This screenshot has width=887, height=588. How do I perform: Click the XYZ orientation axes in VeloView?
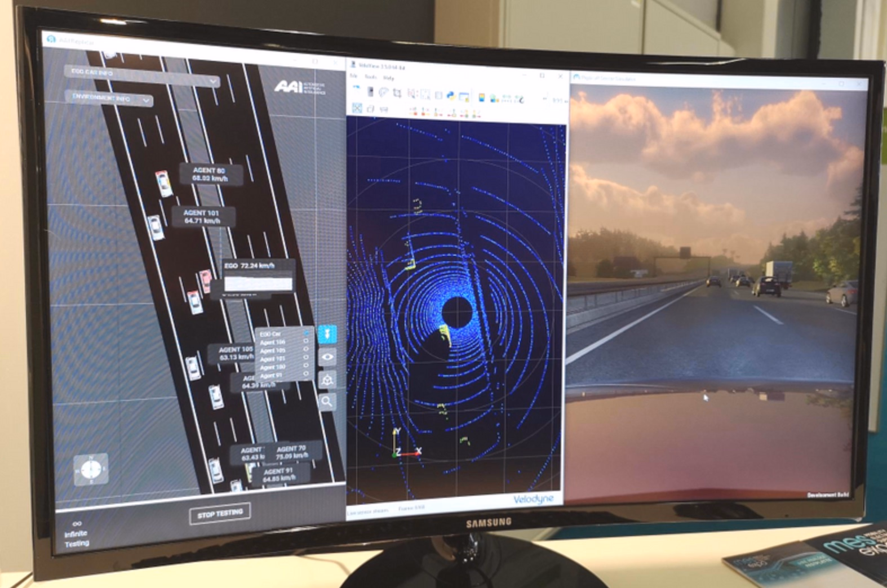click(406, 443)
